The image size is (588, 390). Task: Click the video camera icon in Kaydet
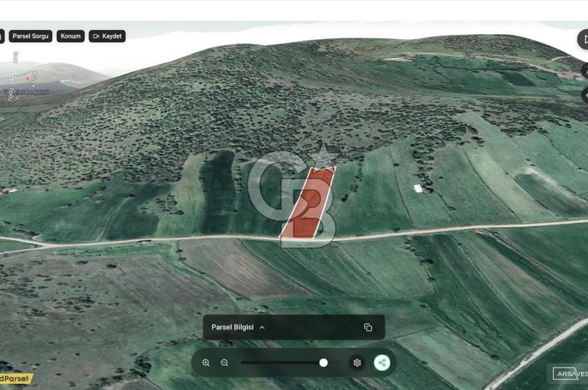coord(96,36)
